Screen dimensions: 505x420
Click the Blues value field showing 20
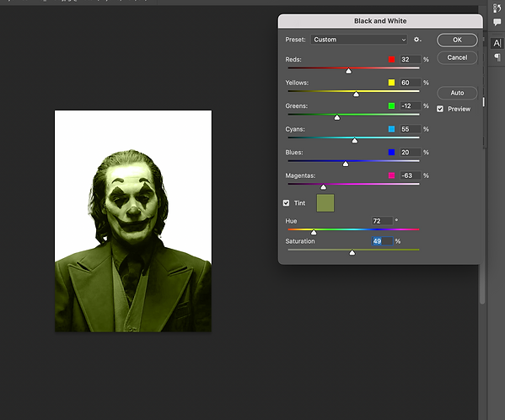tap(410, 153)
